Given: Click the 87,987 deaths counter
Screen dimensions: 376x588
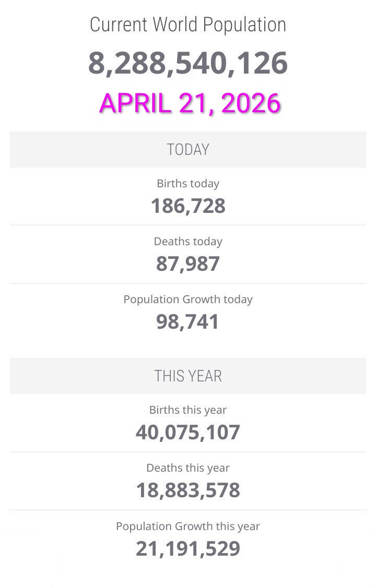Looking at the screenshot, I should (188, 263).
